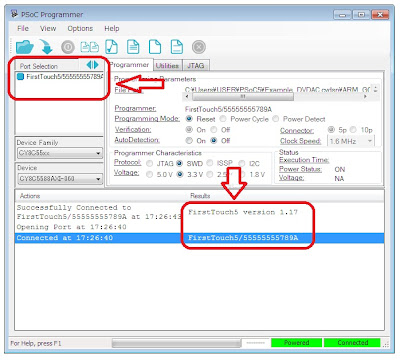
Task: Select the 5p connector option
Action: pyautogui.click(x=331, y=129)
